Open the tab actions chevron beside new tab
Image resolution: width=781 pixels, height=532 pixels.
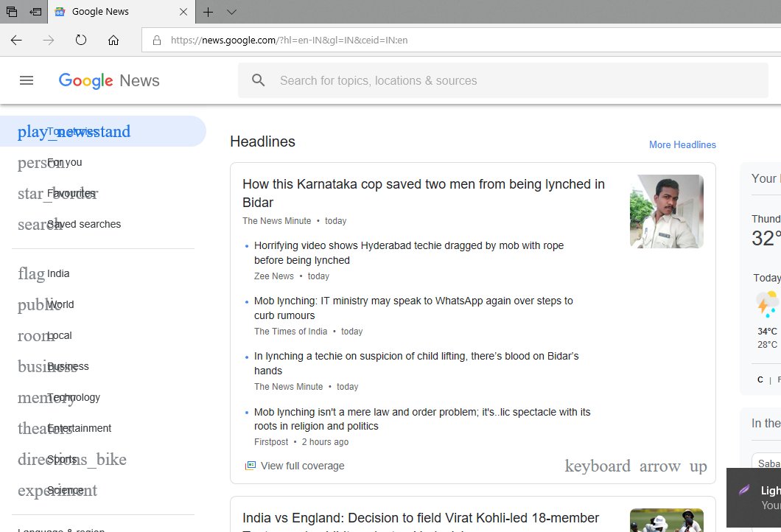coord(232,12)
